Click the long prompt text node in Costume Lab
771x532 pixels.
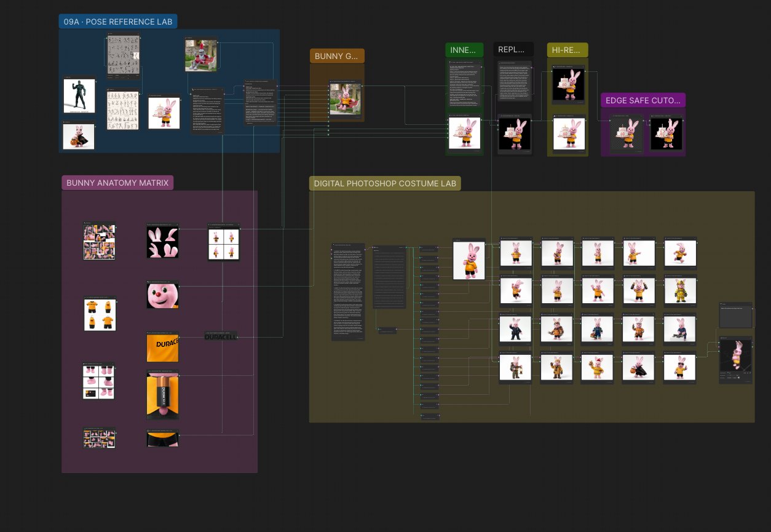(x=348, y=292)
